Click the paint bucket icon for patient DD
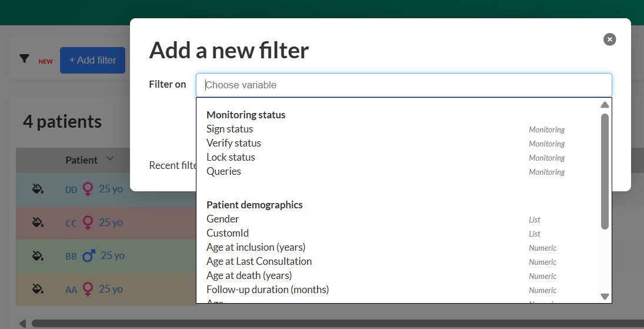Image resolution: width=644 pixels, height=329 pixels. (x=38, y=189)
